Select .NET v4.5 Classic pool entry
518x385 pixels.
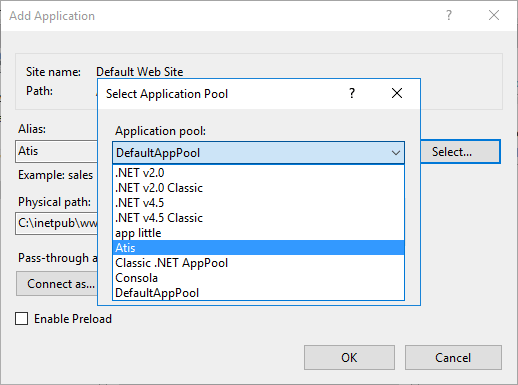259,218
